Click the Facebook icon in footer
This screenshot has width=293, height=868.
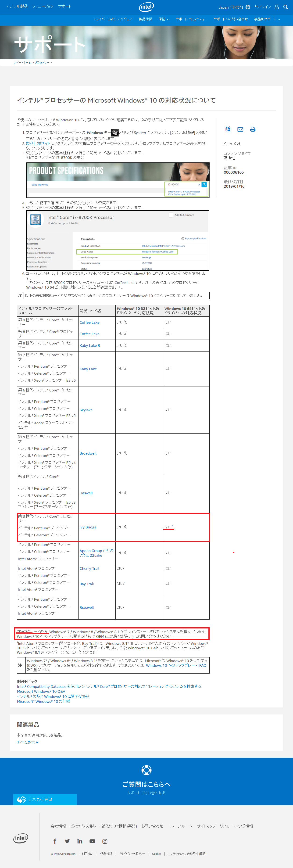pos(55,841)
